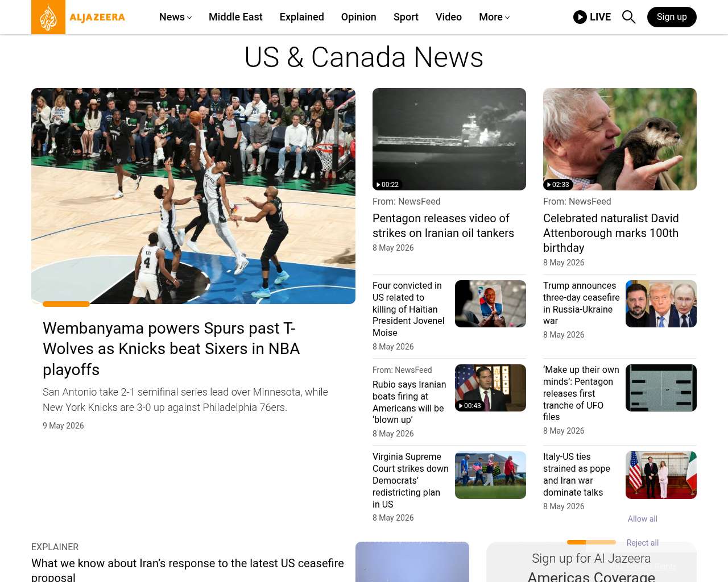Viewport: 728px width, 582px height.
Task: Click the LIVE play icon
Action: click(580, 17)
